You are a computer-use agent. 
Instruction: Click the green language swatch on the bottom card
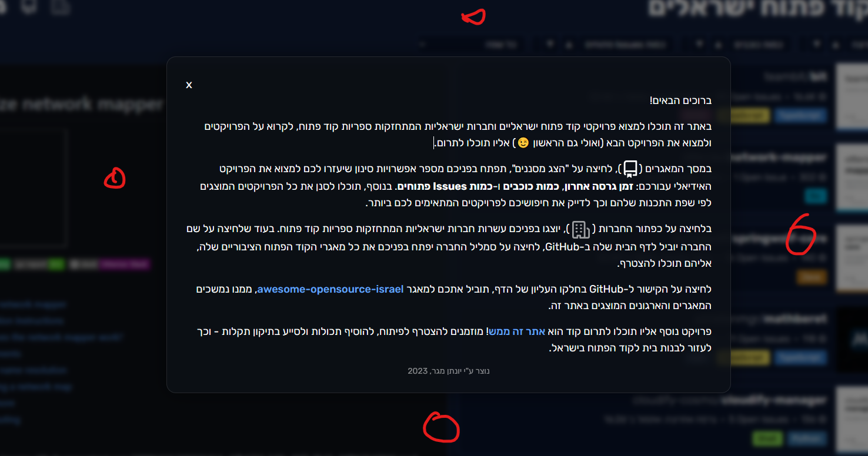point(767,438)
